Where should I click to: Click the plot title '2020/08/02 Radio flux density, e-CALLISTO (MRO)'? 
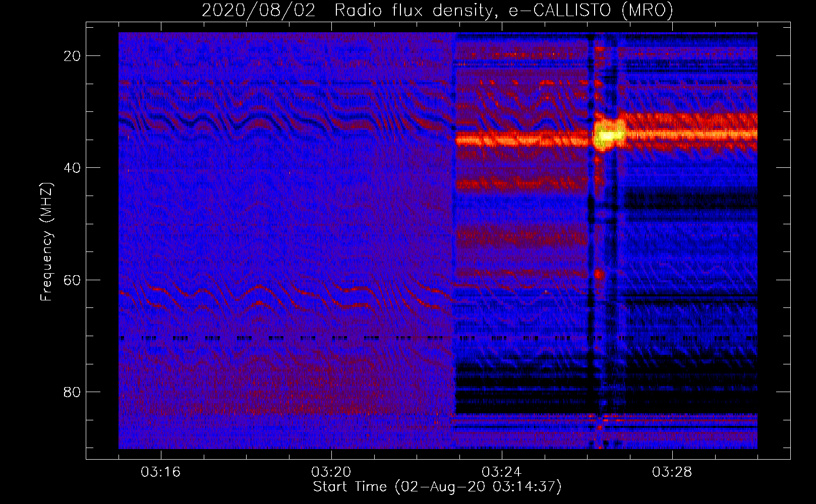437,10
